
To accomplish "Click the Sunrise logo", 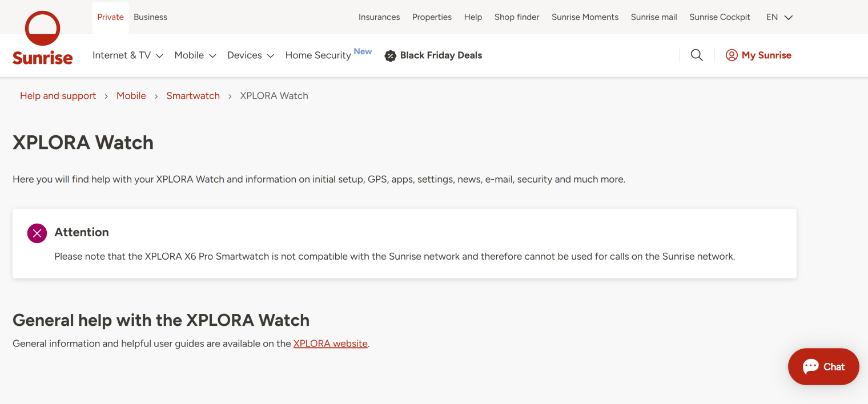I will point(43,38).
